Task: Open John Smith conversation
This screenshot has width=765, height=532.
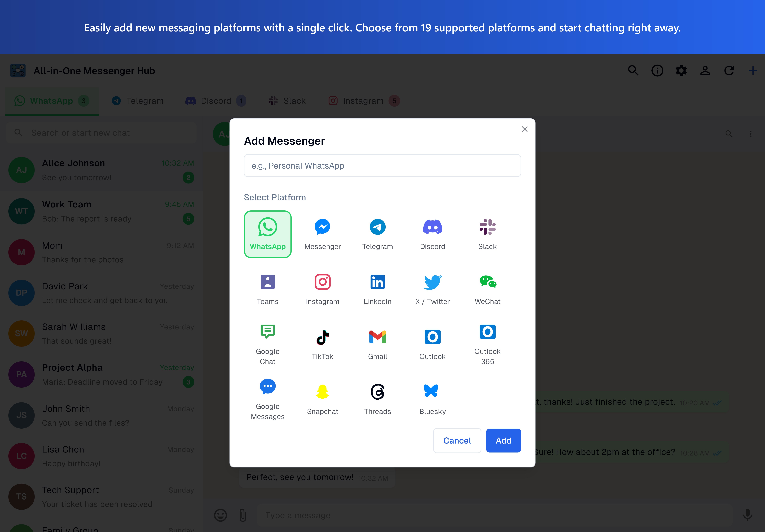Action: pyautogui.click(x=101, y=415)
